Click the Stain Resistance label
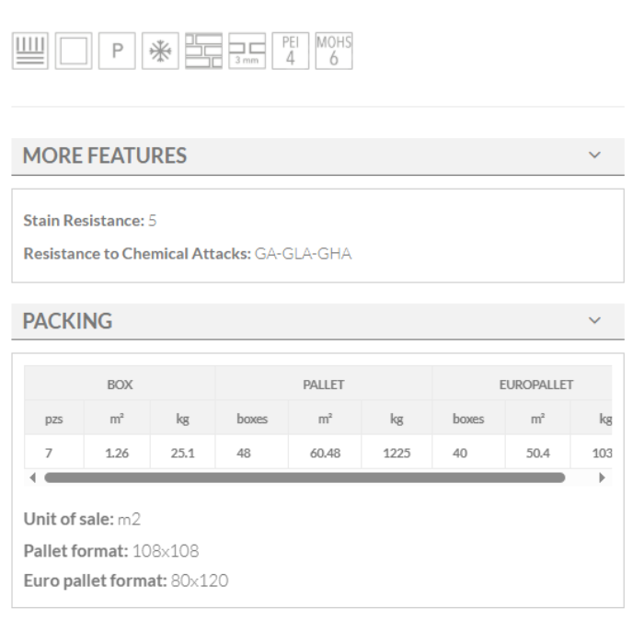 point(83,221)
